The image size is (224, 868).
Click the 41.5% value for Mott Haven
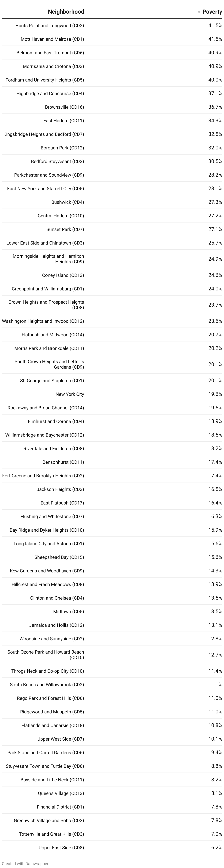(215, 39)
